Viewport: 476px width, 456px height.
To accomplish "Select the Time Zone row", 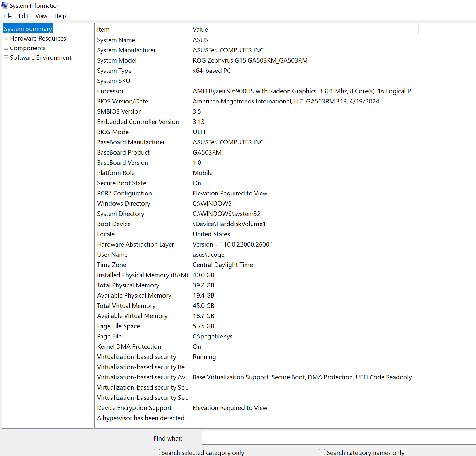I will (257, 265).
